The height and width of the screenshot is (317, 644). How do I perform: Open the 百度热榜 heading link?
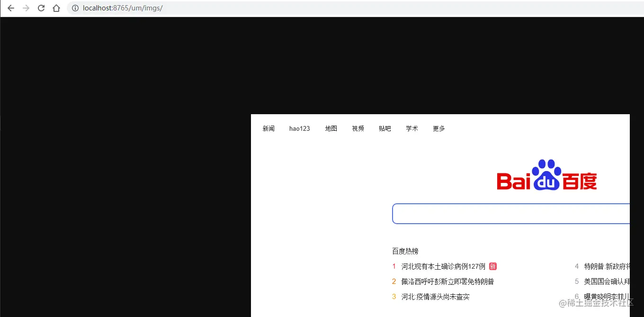pos(405,251)
